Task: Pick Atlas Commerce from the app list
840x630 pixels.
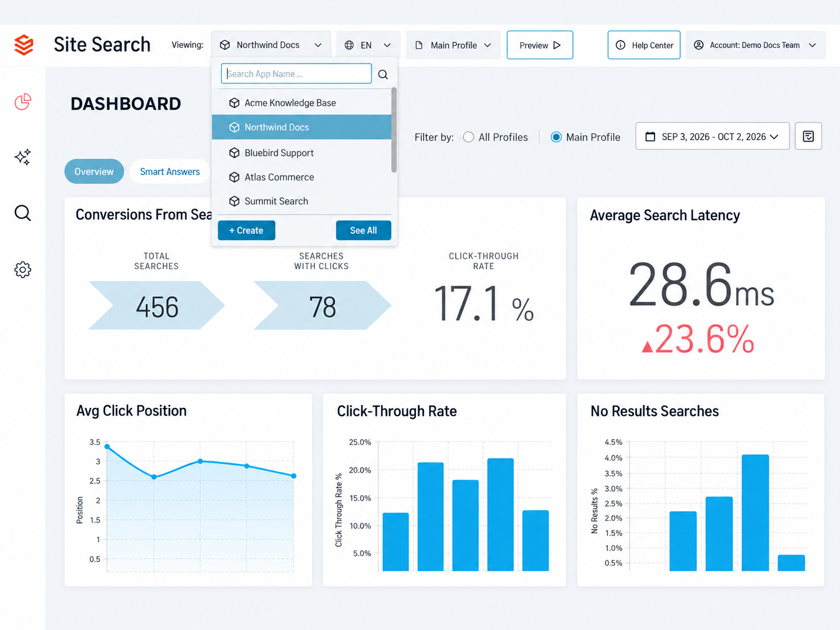Action: (302, 177)
